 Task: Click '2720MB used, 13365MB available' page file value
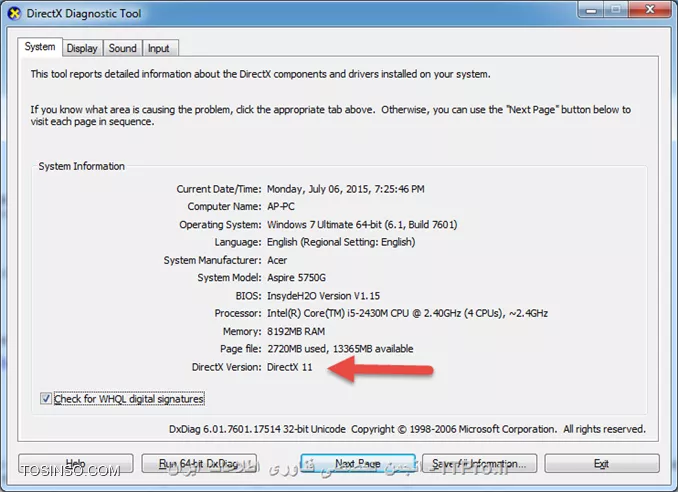pos(340,348)
